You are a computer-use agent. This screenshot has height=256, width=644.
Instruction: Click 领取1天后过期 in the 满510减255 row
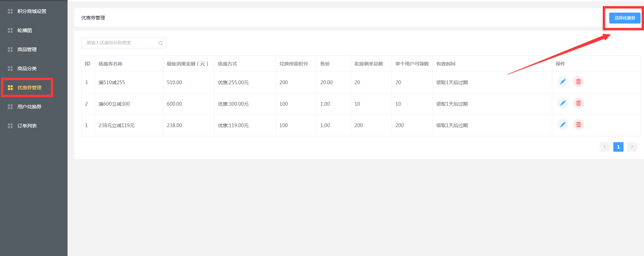point(452,82)
